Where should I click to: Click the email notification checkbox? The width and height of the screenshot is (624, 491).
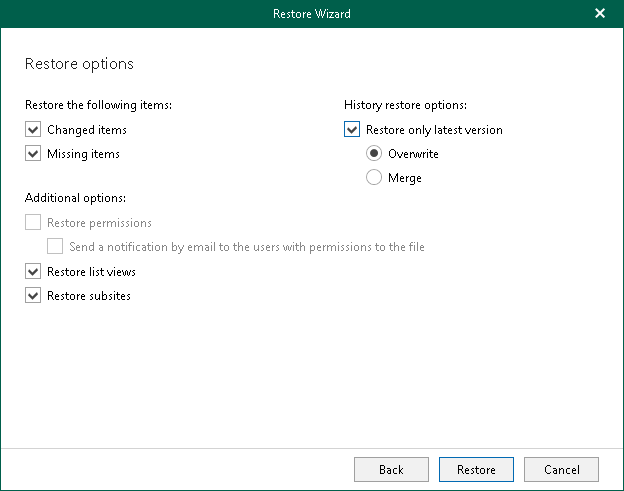[55, 246]
